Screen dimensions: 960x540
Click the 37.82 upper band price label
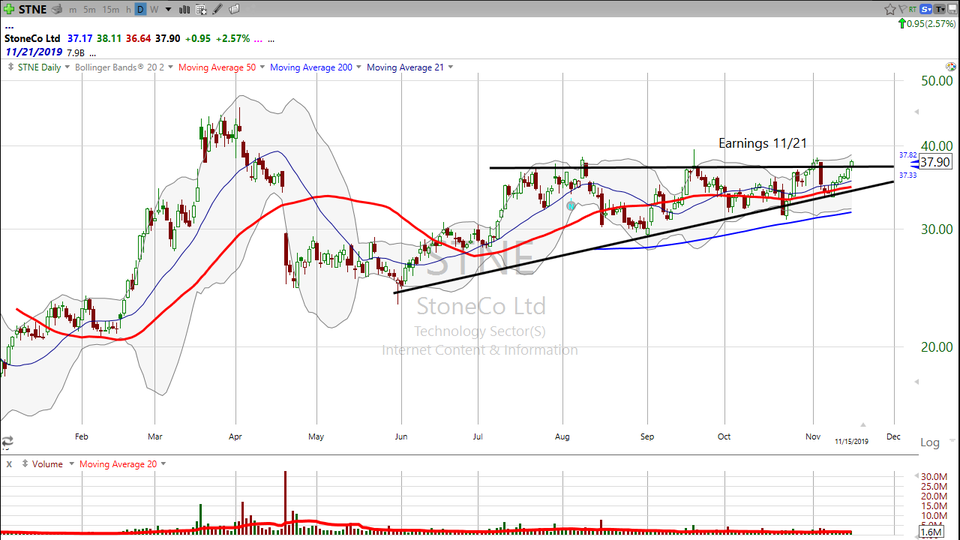tap(908, 155)
